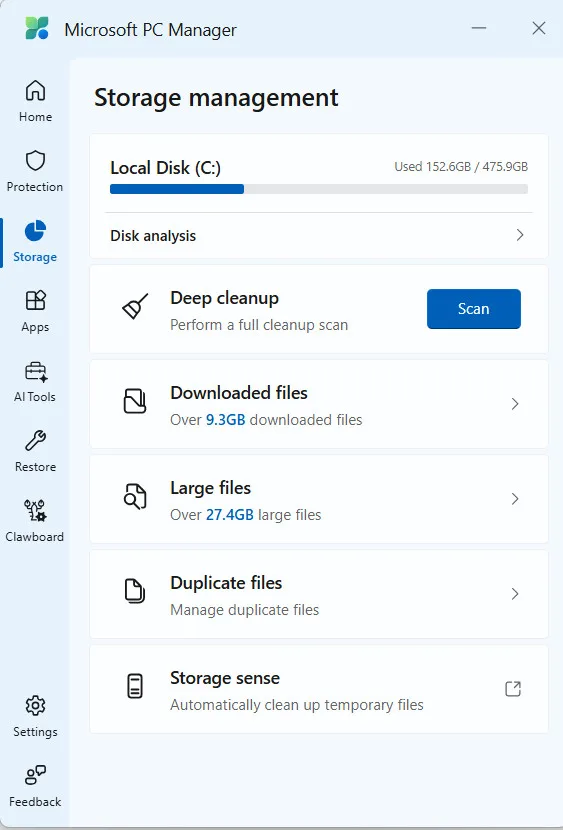The height and width of the screenshot is (830, 563).
Task: Minimize the PC Manager window
Action: pyautogui.click(x=479, y=28)
